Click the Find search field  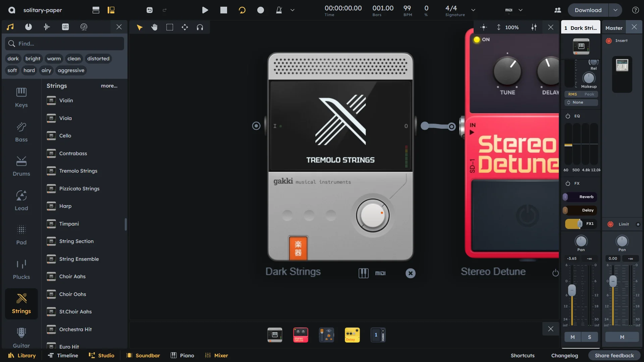click(65, 44)
